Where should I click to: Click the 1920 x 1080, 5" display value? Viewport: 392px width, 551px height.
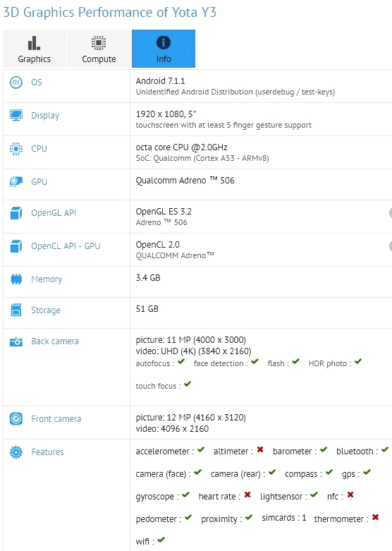pos(166,114)
